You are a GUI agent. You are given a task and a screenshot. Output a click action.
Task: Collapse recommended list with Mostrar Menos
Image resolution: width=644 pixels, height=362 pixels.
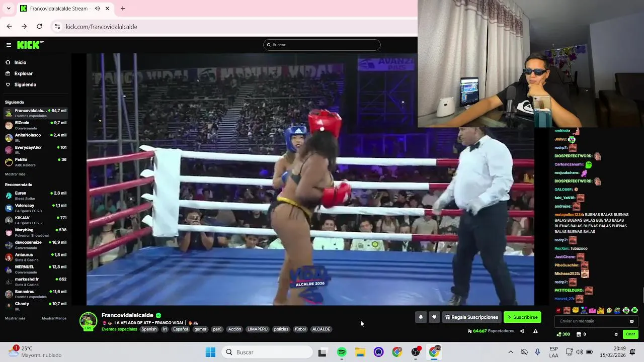[x=54, y=318]
